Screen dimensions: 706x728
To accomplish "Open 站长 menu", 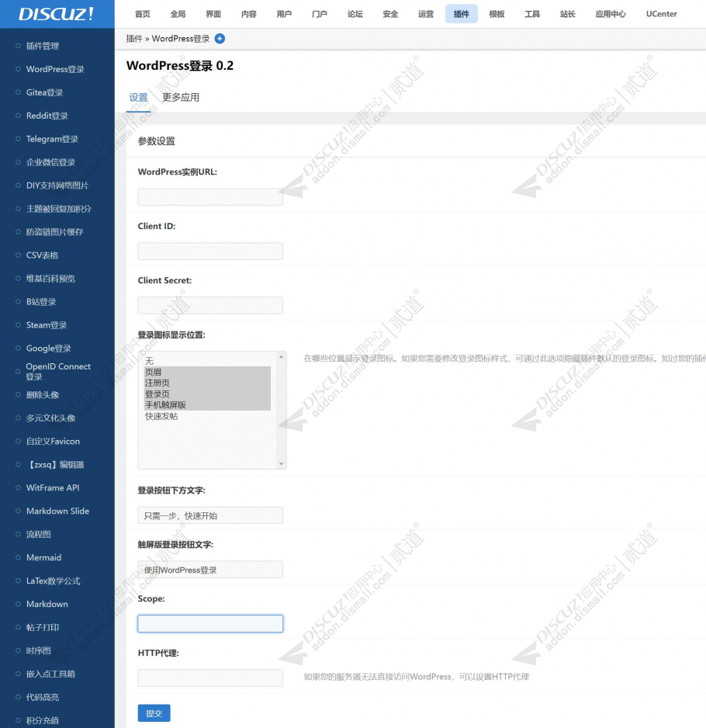I will point(567,14).
